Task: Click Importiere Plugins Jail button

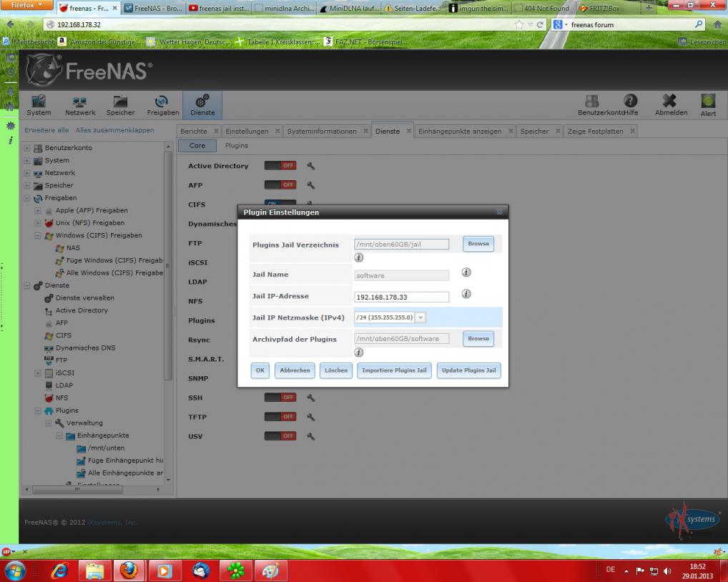Action: point(394,370)
